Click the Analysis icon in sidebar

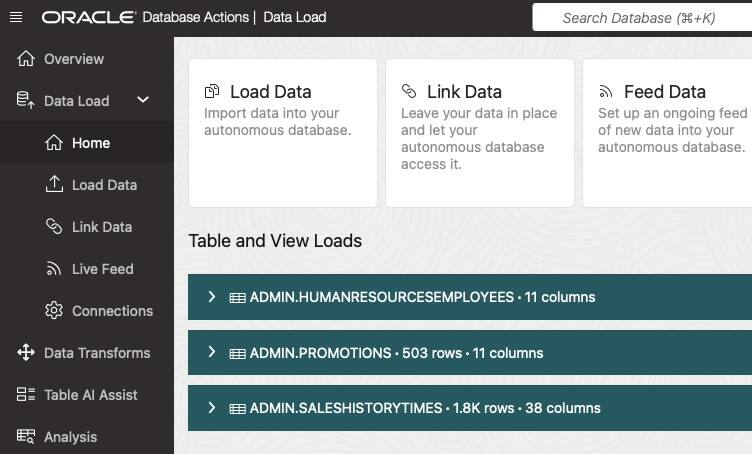point(26,436)
